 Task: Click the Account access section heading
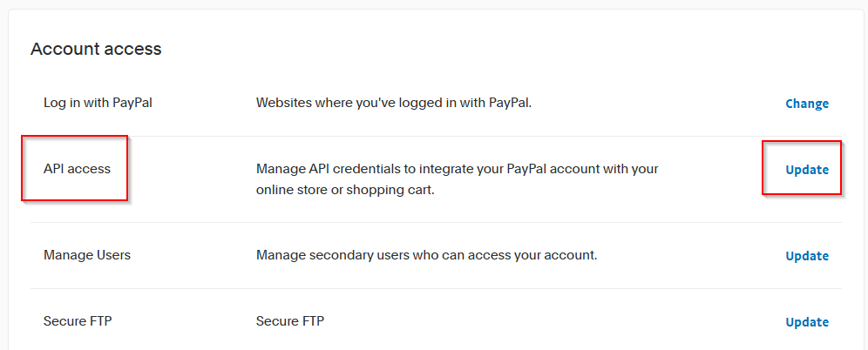click(96, 50)
